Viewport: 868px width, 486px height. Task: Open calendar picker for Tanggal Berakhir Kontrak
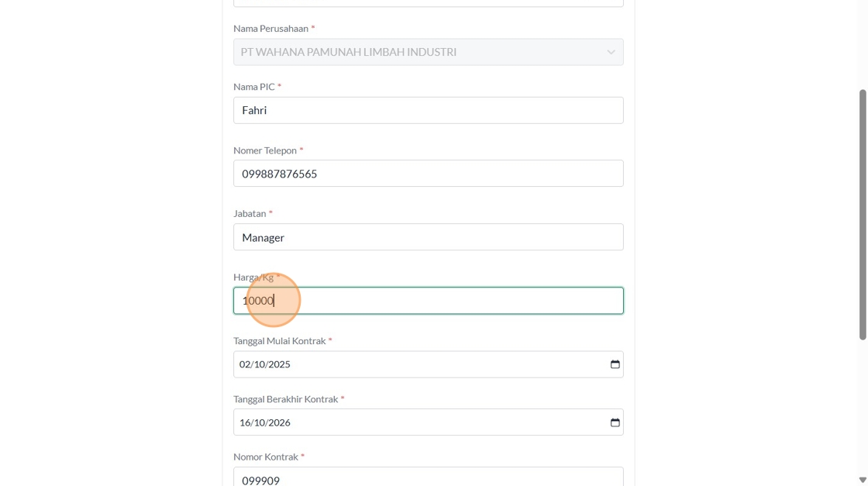pos(615,422)
